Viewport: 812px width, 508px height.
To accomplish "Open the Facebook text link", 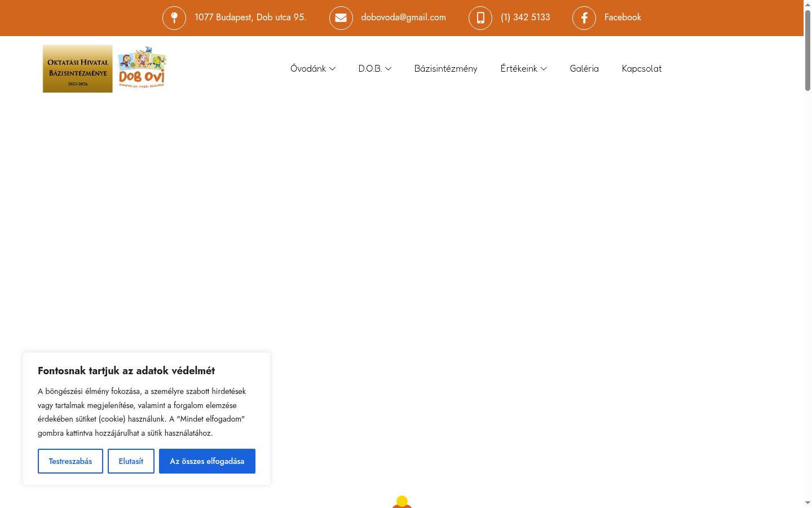I will point(623,17).
